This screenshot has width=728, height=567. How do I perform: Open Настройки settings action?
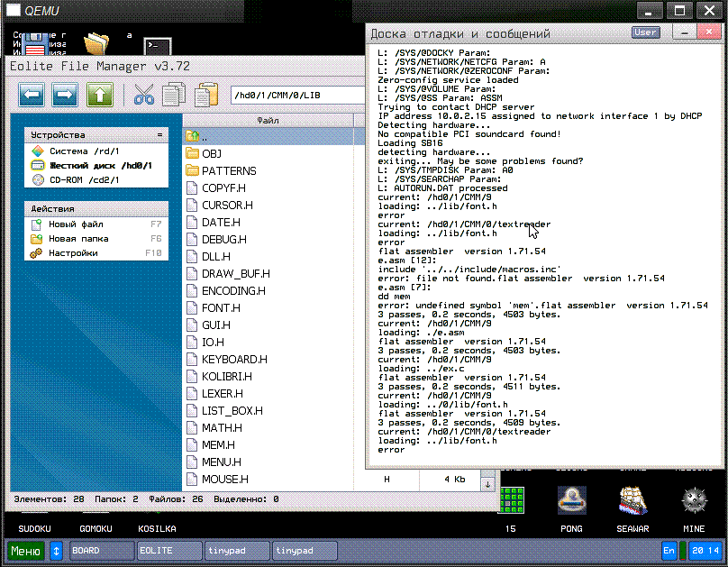point(73,253)
